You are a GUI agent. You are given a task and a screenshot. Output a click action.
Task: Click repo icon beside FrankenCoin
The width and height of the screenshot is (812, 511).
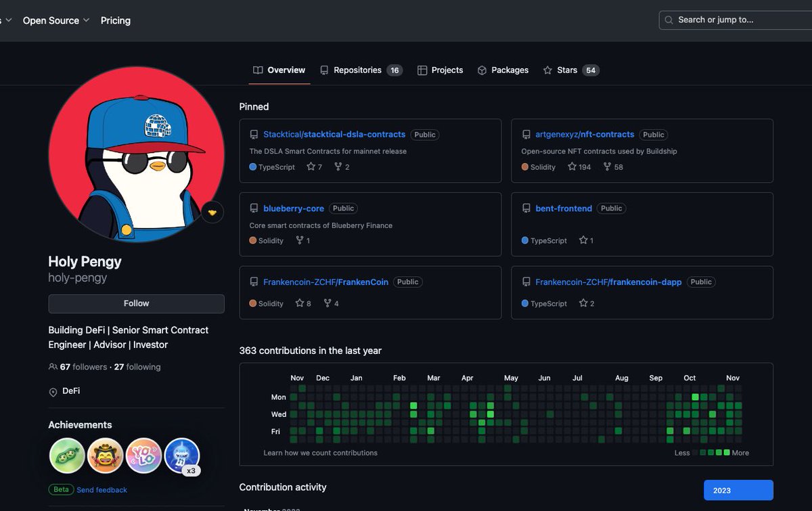pyautogui.click(x=254, y=282)
